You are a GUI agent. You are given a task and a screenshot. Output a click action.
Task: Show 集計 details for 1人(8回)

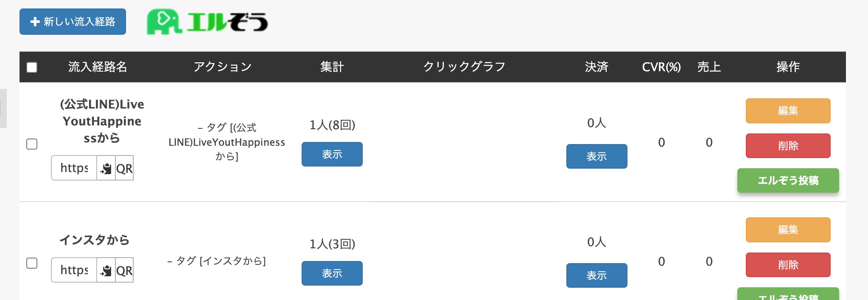tap(332, 154)
